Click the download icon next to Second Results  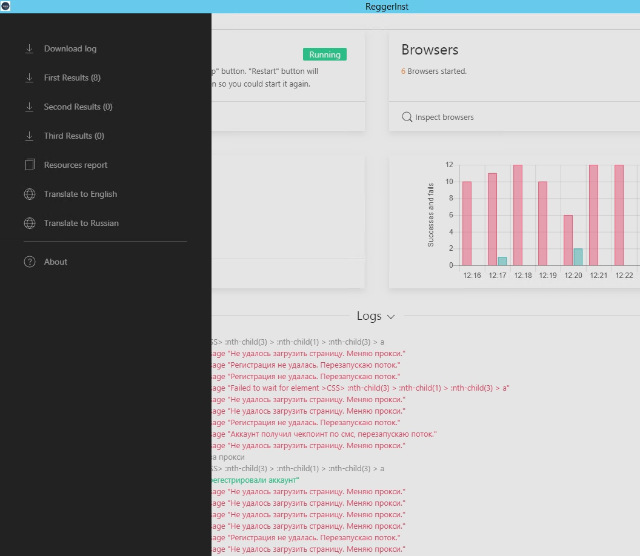29,106
